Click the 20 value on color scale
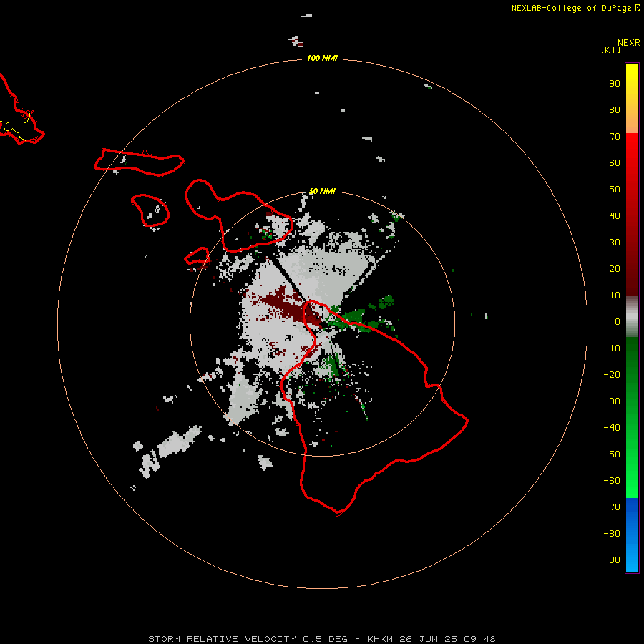The height and width of the screenshot is (644, 644). point(615,269)
